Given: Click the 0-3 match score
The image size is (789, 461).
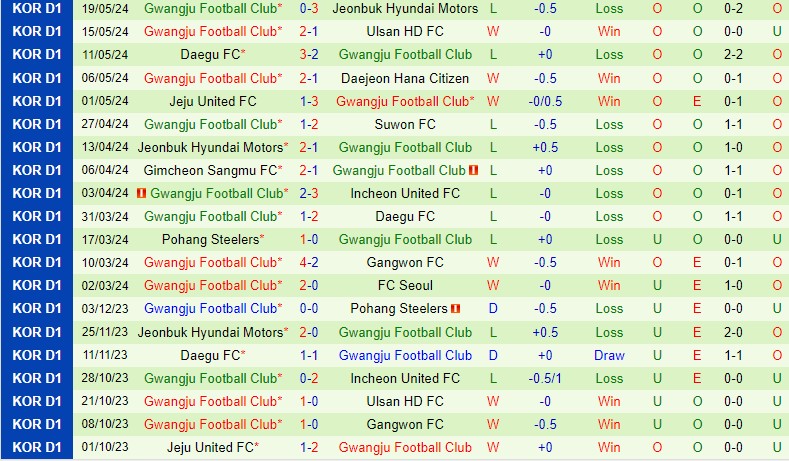Looking at the screenshot, I should pos(309,8).
